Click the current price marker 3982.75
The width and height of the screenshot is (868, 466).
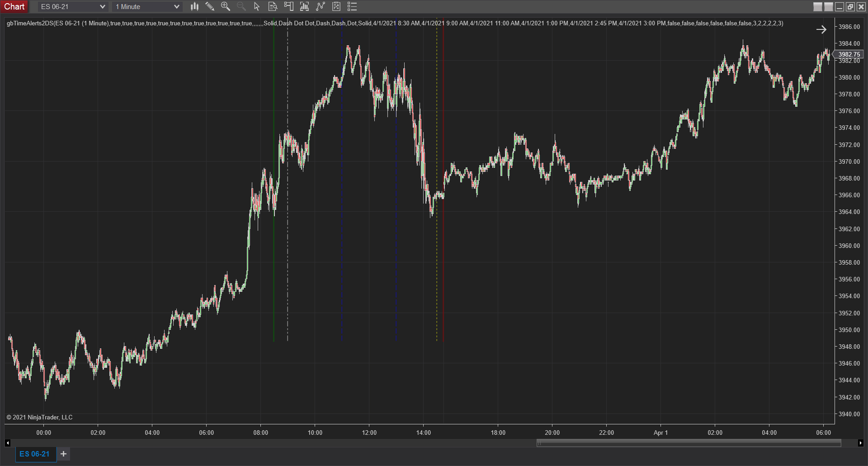[849, 54]
